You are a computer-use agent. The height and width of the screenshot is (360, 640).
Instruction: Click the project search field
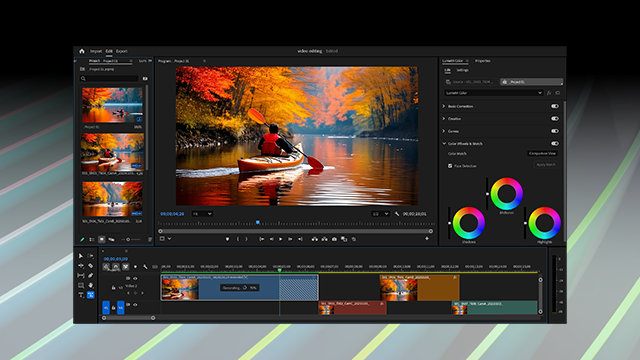click(x=110, y=78)
